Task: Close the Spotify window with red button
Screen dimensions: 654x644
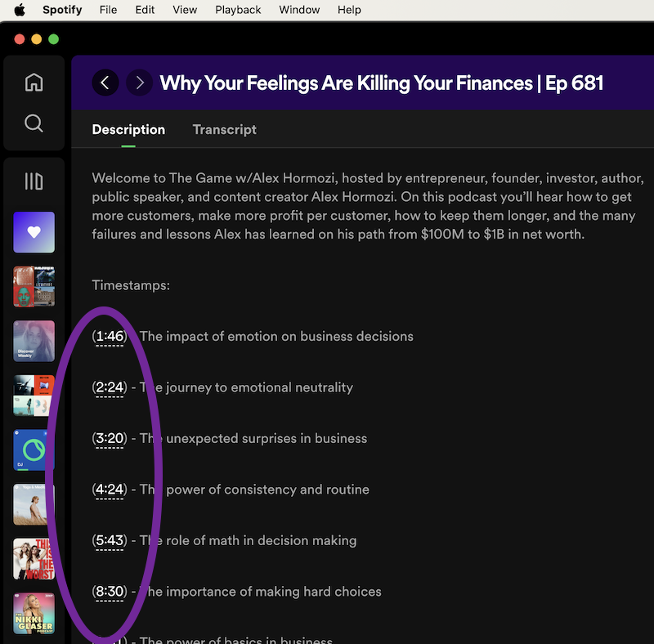Action: pyautogui.click(x=19, y=39)
